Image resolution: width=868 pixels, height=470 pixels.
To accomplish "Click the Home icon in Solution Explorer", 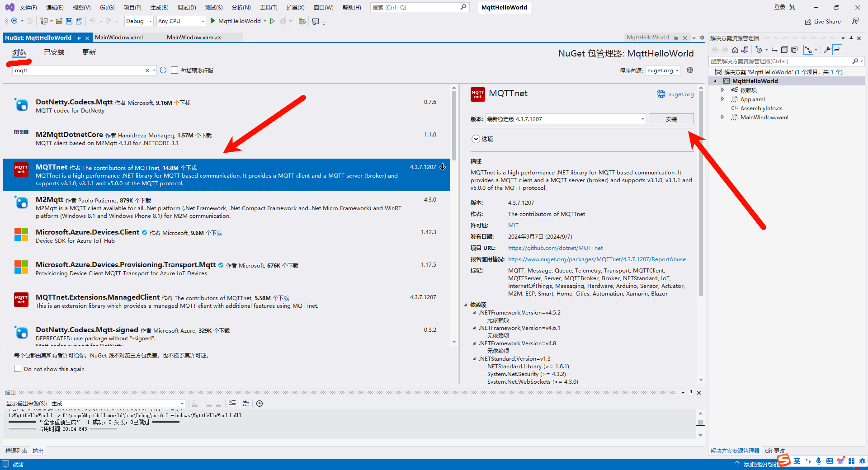I will (735, 50).
